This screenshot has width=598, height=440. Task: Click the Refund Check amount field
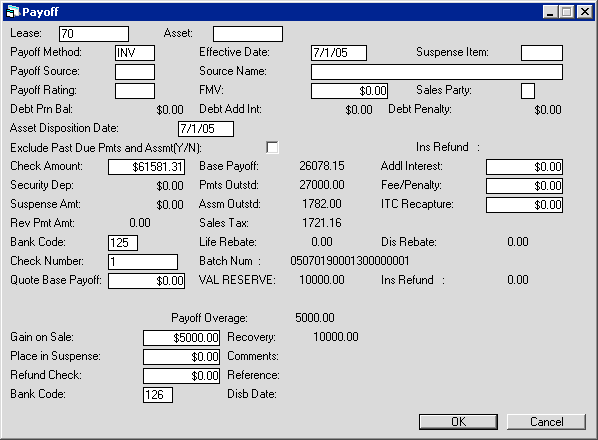click(182, 376)
